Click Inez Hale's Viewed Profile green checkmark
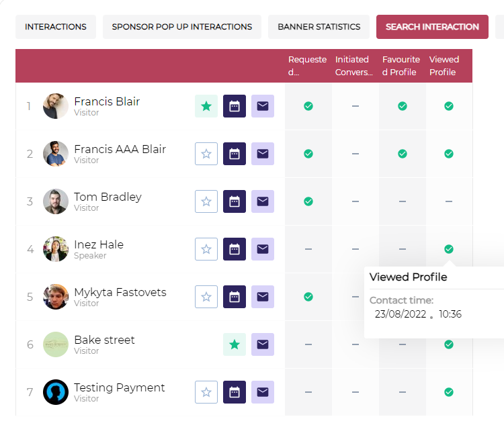Viewport: 504px width, 423px height. coord(449,249)
